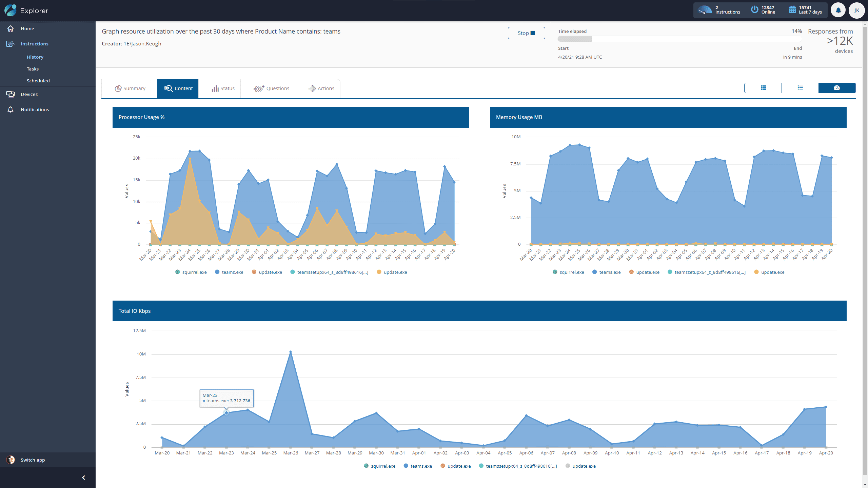Switch to list view
Viewport: 868px width, 488px height.
[800, 88]
